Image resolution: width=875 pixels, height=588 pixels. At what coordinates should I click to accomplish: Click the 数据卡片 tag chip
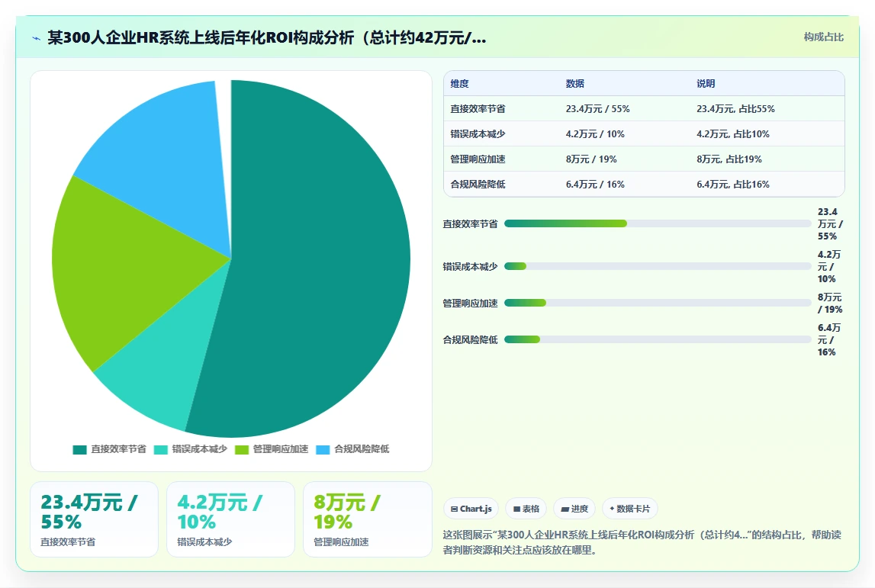629,509
